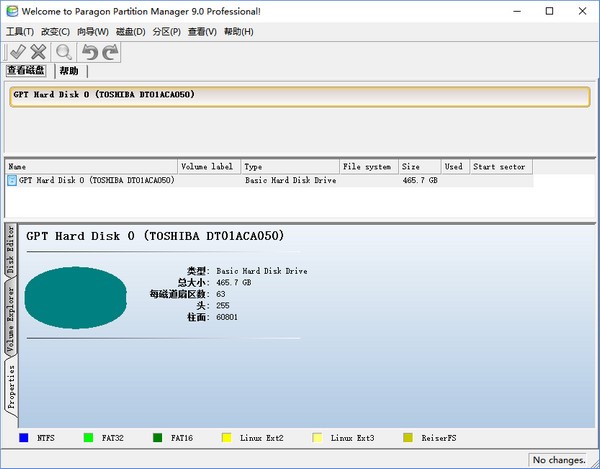Viewport: 600px width, 469px height.
Task: Sort by the Volume label column header
Action: tap(209, 167)
